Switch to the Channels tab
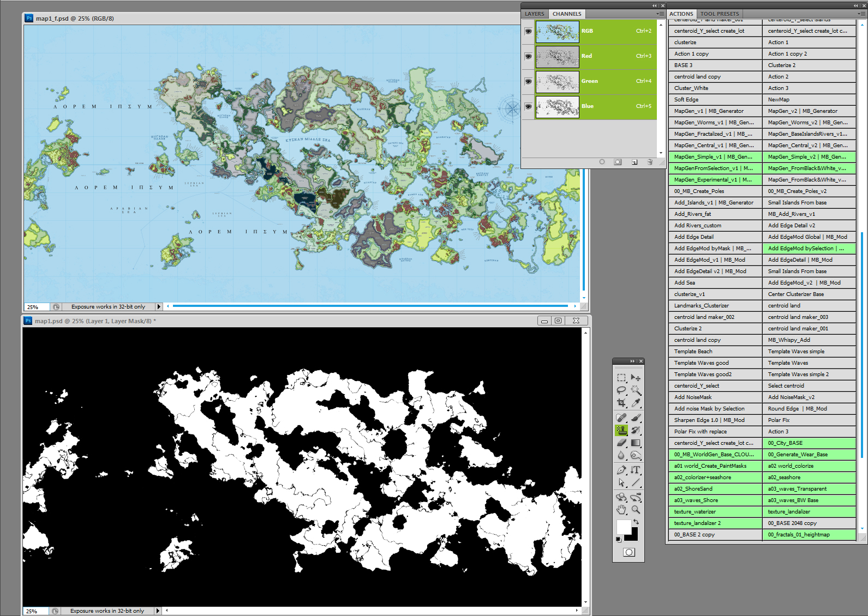The width and height of the screenshot is (868, 616). coord(567,14)
